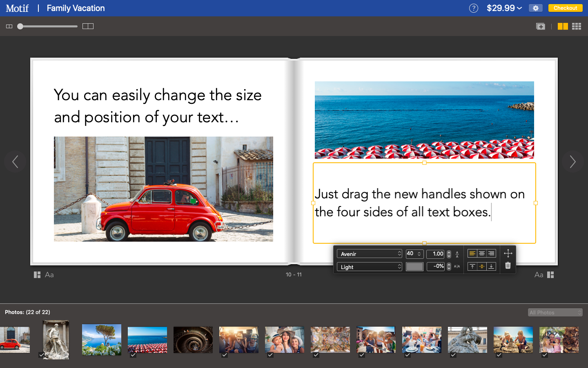
Task: Select the left text alignment icon
Action: [x=472, y=254]
